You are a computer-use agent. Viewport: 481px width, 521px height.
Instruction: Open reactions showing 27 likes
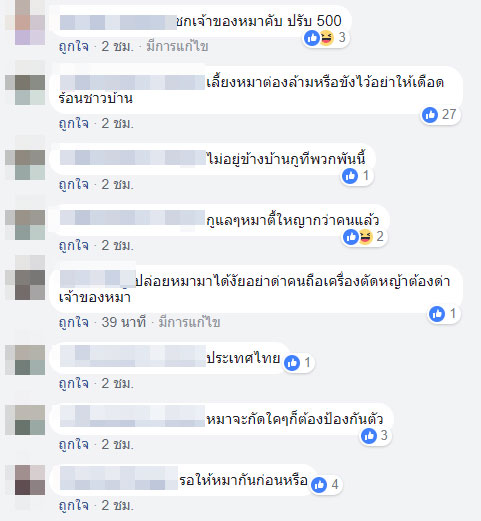point(440,115)
